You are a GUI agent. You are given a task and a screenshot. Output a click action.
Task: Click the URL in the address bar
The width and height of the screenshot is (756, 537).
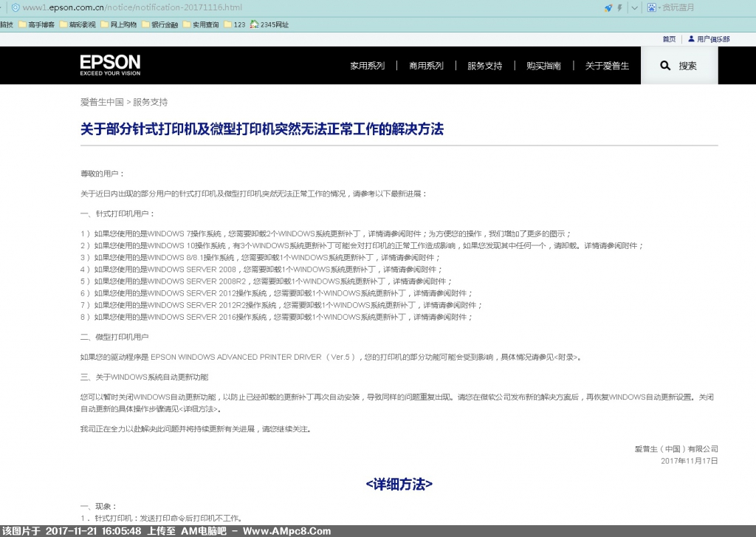coord(132,7)
